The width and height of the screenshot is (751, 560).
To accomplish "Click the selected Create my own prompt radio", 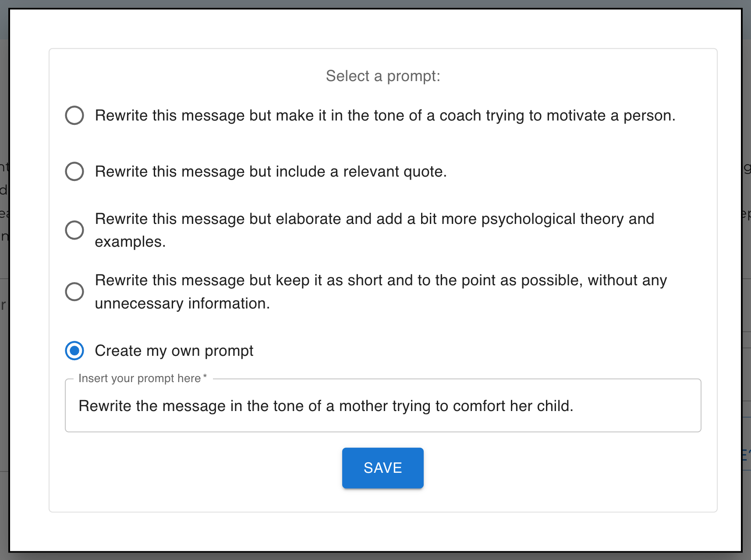I will click(x=74, y=351).
